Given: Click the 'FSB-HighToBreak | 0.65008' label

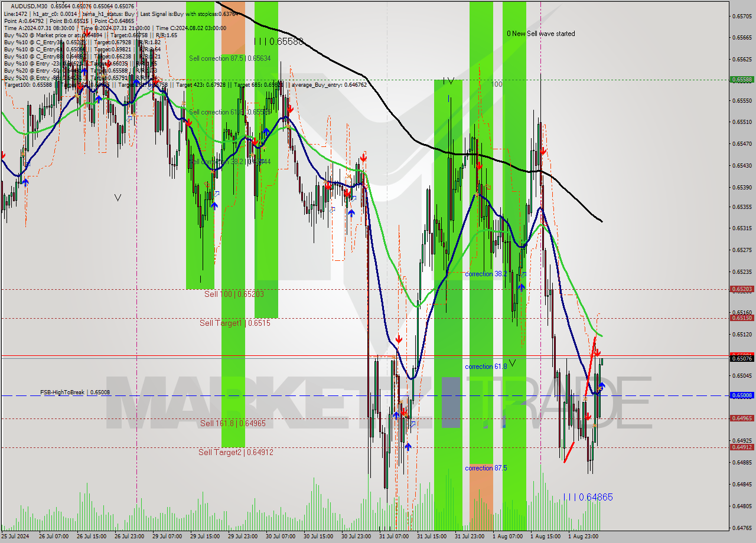Looking at the screenshot, I should [75, 392].
